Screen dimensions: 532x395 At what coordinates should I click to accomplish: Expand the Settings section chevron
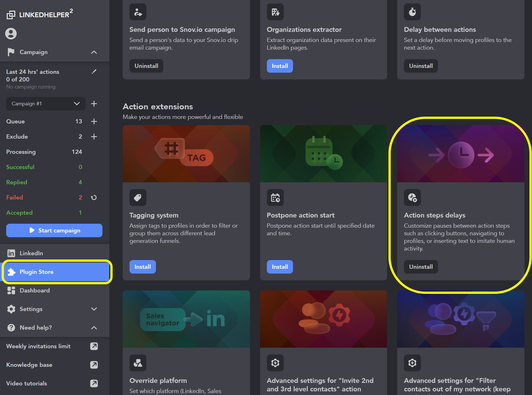(94, 309)
